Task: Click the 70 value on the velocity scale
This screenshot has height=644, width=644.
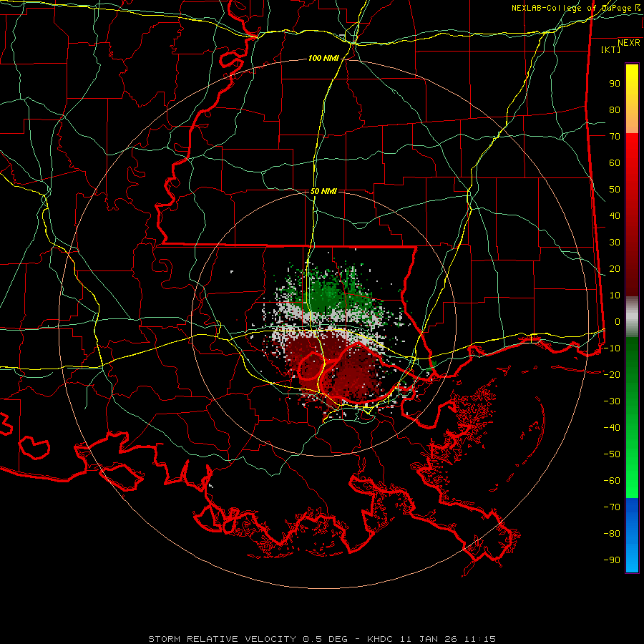Action: (x=615, y=137)
